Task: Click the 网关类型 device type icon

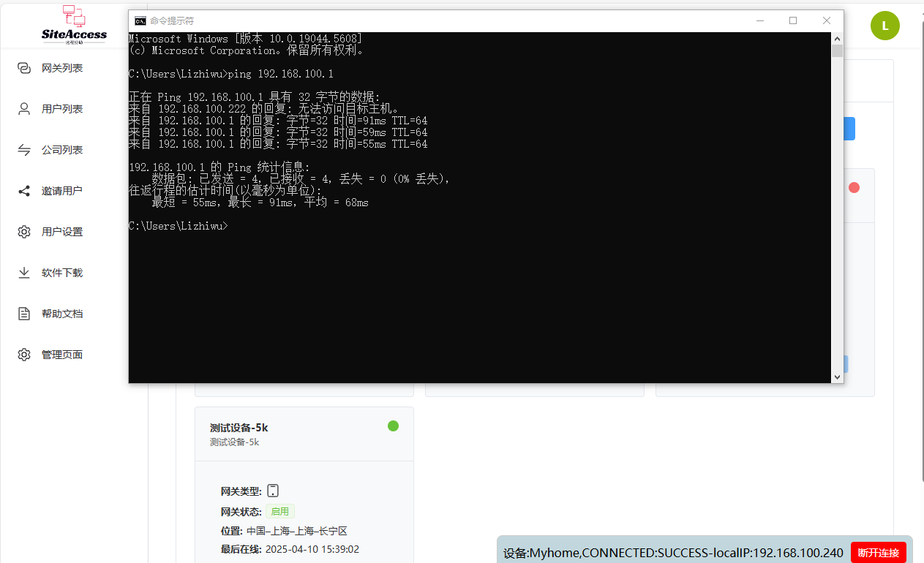Action: pyautogui.click(x=273, y=491)
